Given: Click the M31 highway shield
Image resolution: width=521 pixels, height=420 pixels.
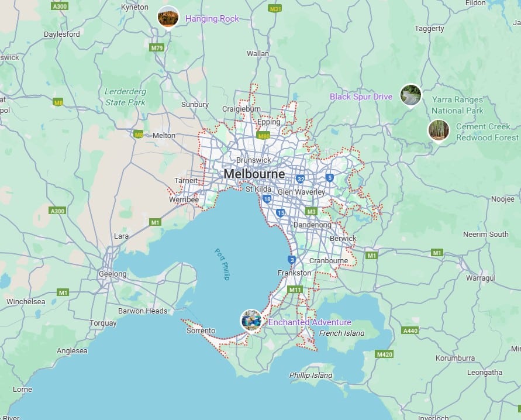Looking at the screenshot, I should click(x=275, y=9).
